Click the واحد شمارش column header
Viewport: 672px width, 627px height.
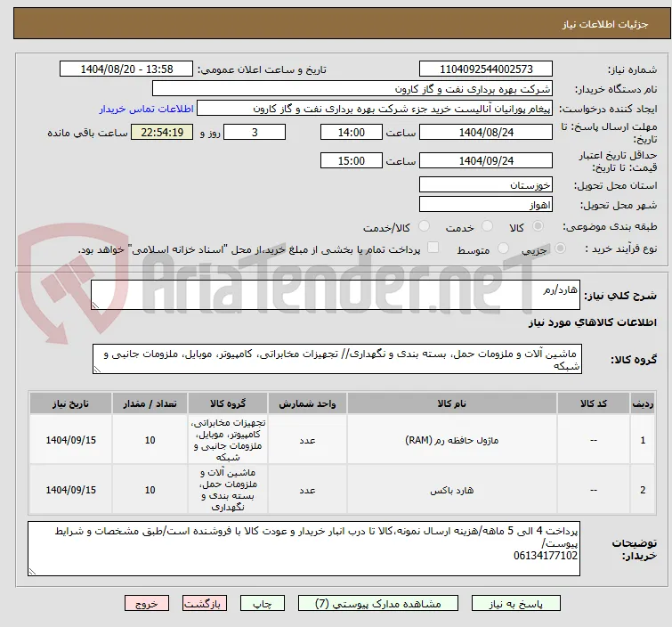[307, 403]
